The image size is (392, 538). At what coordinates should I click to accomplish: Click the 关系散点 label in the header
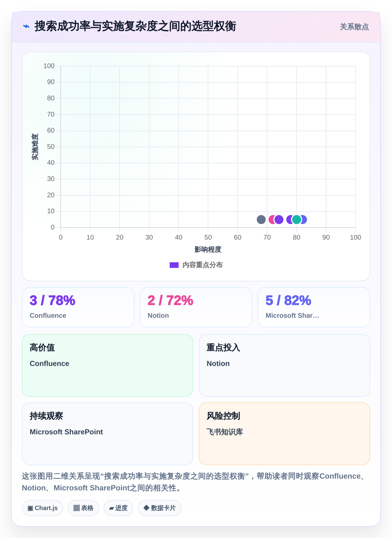pos(354,27)
